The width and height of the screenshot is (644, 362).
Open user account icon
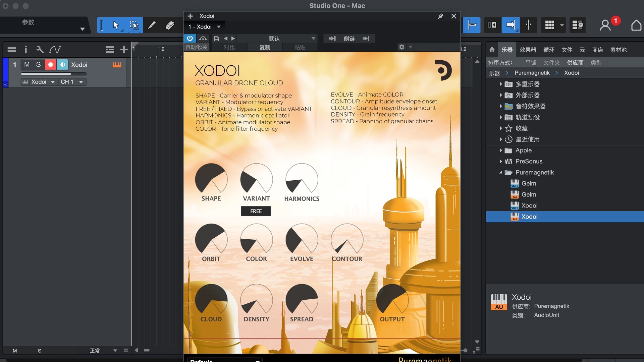point(605,25)
